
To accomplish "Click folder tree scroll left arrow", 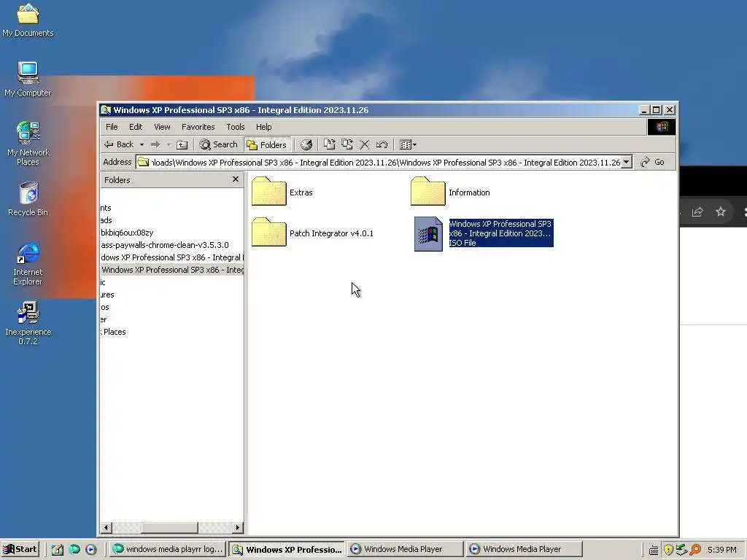I will (107, 528).
